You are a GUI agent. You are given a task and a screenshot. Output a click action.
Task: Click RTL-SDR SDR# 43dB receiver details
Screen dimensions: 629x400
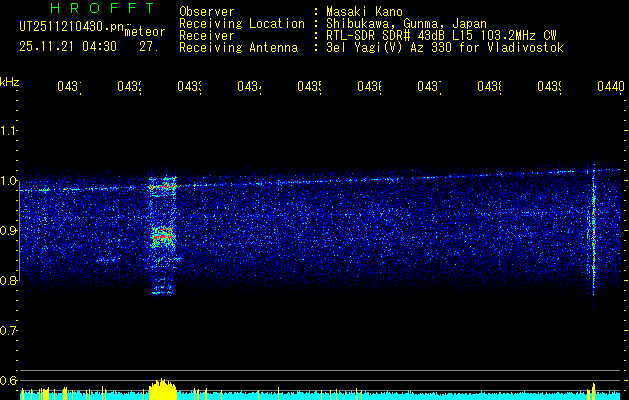tap(441, 36)
